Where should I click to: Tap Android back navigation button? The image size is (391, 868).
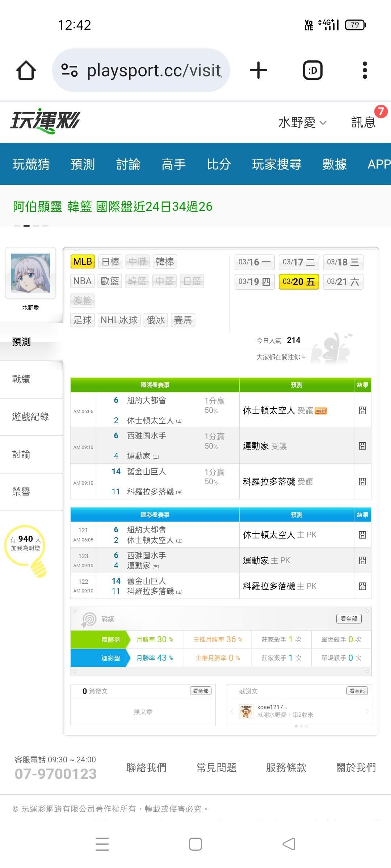click(x=289, y=844)
